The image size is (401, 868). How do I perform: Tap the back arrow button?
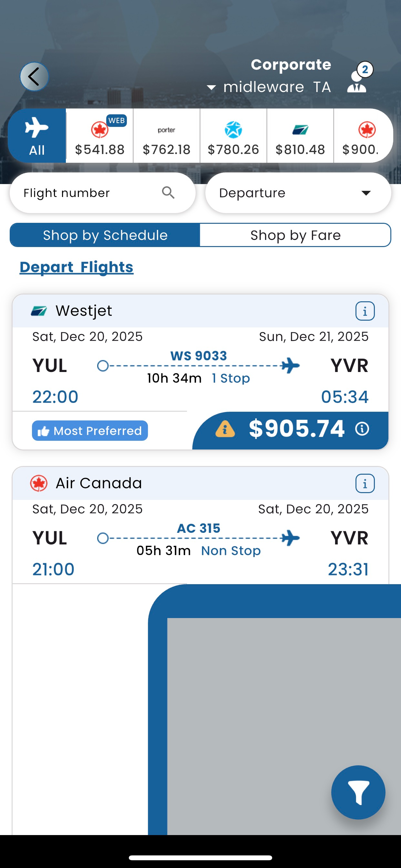click(34, 77)
